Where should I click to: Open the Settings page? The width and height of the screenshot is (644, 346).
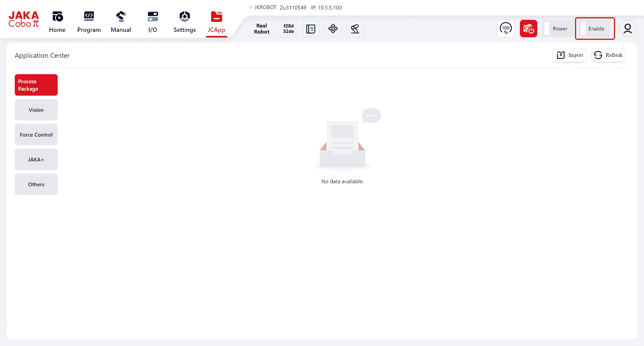click(x=184, y=22)
